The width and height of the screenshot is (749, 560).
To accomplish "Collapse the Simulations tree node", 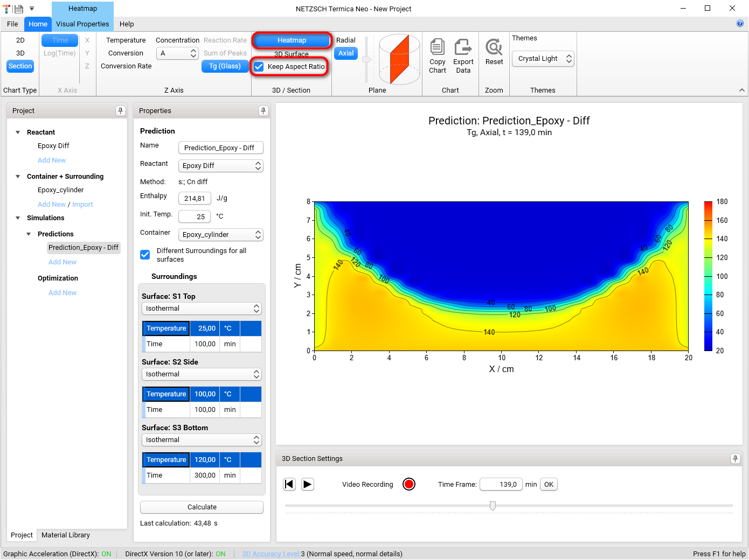I will (18, 218).
